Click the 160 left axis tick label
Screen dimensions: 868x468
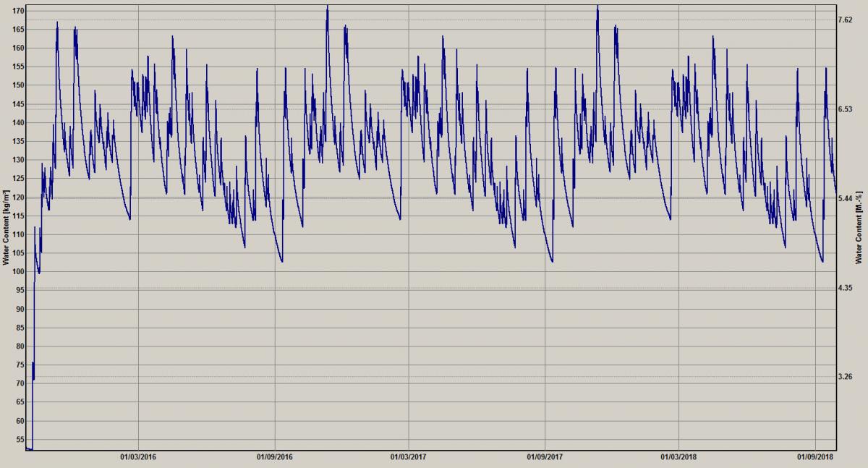20,48
